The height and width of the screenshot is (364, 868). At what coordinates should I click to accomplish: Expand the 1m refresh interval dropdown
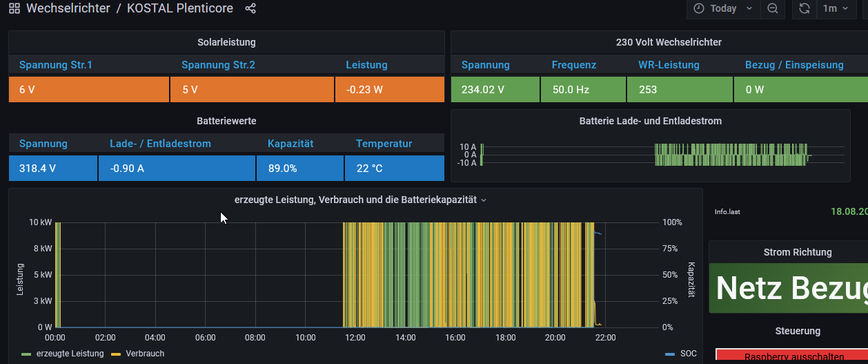click(x=836, y=9)
